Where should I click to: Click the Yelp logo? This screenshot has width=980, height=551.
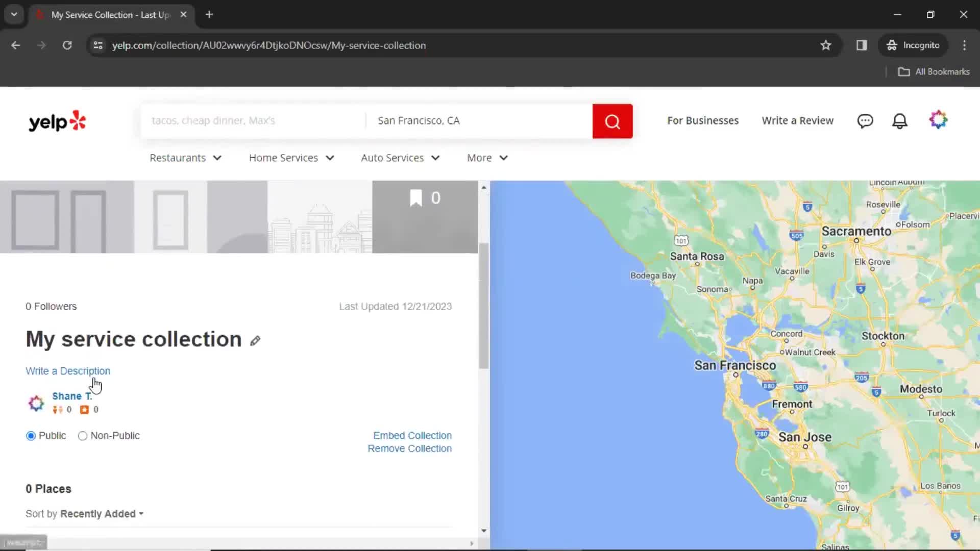[57, 121]
